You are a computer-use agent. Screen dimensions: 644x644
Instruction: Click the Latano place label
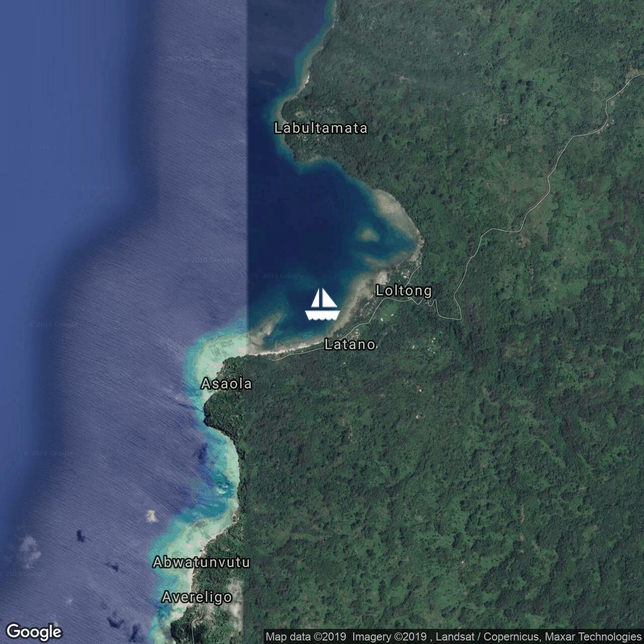point(350,345)
